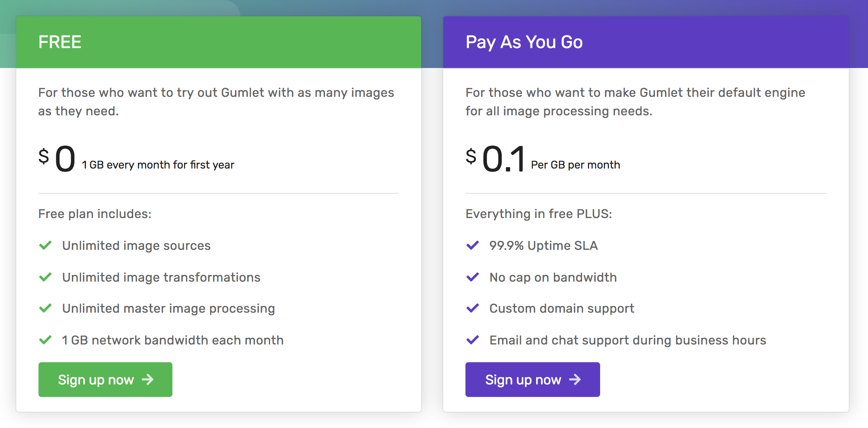Select the FREE plan header
The height and width of the screenshot is (428, 868).
click(219, 42)
